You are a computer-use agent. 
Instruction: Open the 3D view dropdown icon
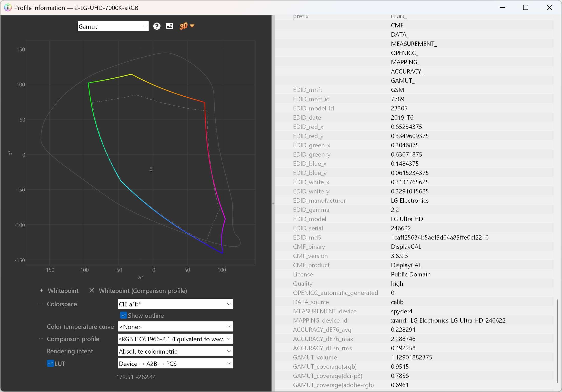187,26
